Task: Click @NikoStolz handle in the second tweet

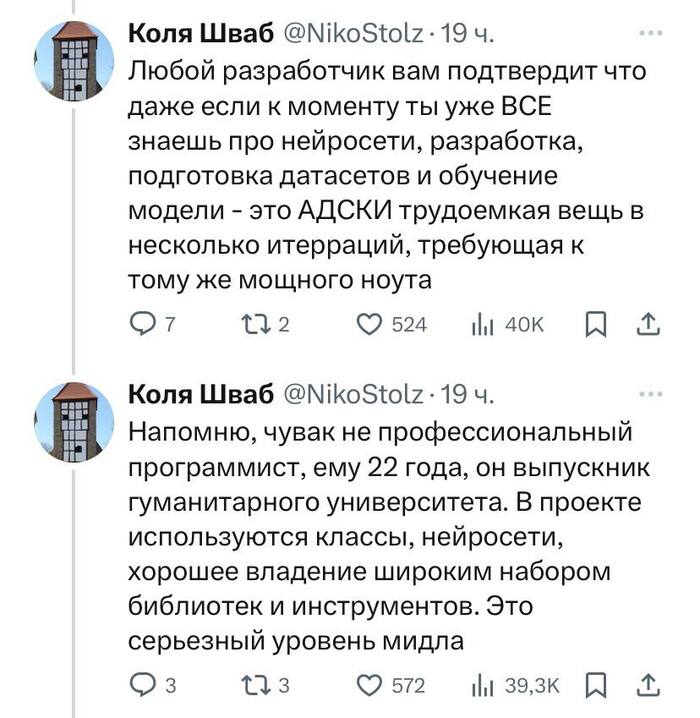Action: tap(353, 398)
